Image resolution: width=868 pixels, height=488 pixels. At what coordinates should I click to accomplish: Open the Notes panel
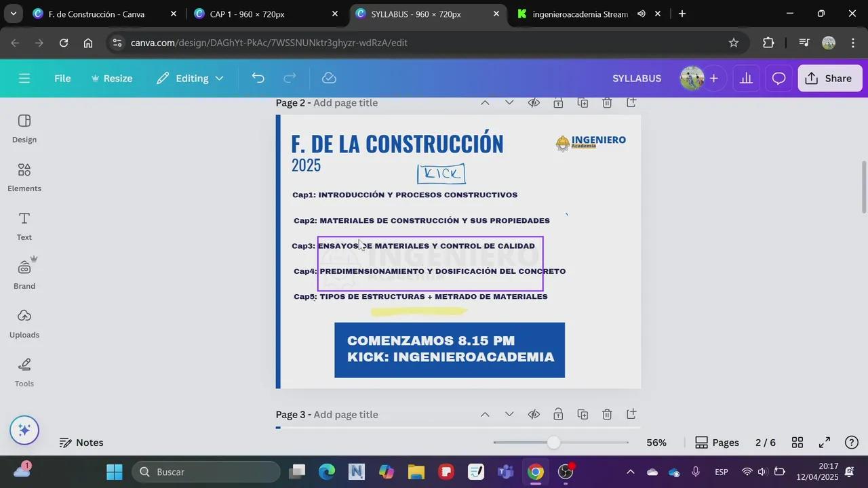pos(81,443)
